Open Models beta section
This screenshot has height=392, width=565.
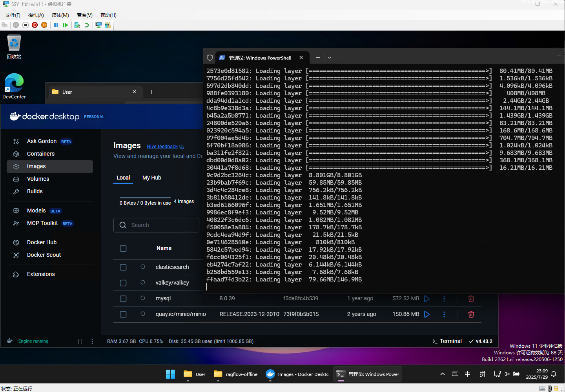click(49, 211)
